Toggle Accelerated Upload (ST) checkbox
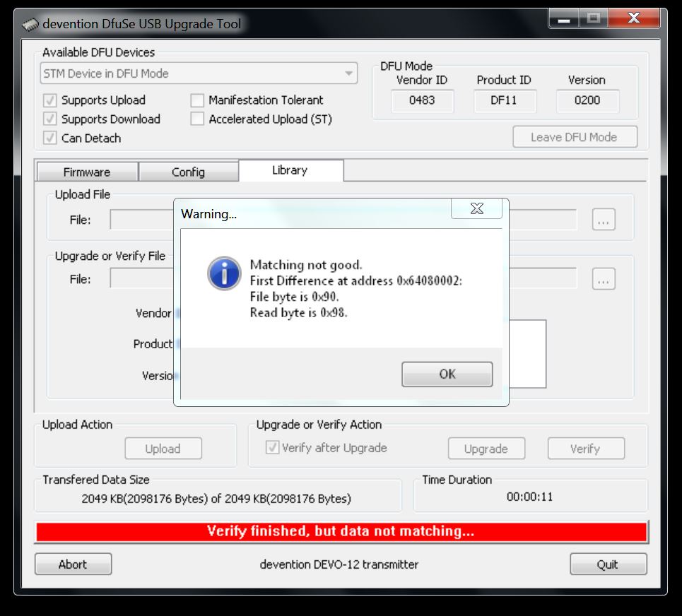Screen dimensions: 682x616 [x=197, y=119]
